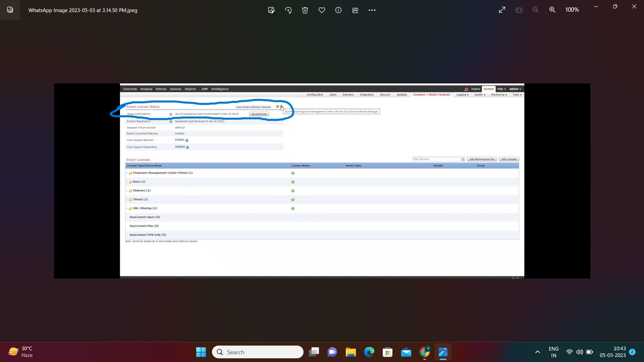This screenshot has width=644, height=362.
Task: Enter full screen view
Action: [502, 10]
